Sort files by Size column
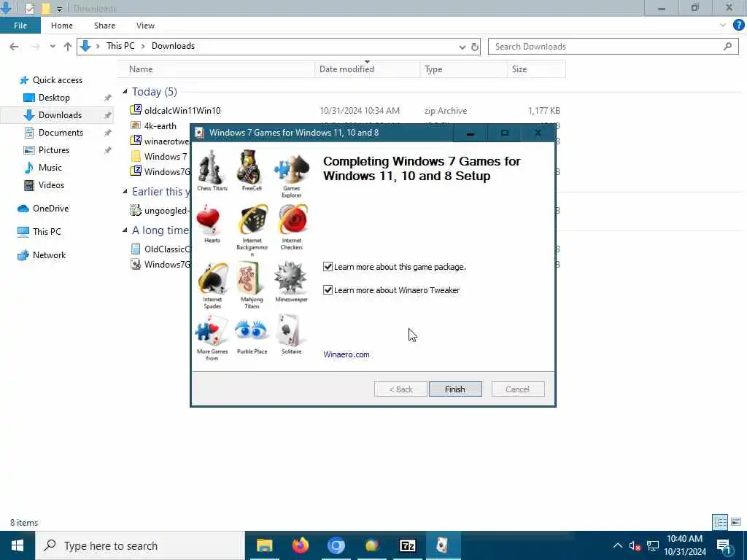 [536, 69]
